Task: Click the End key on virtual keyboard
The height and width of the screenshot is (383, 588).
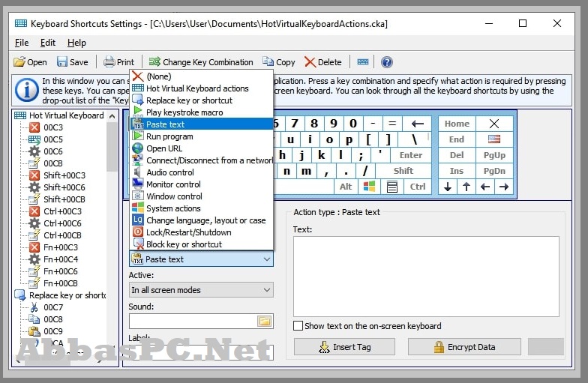Action: [457, 139]
